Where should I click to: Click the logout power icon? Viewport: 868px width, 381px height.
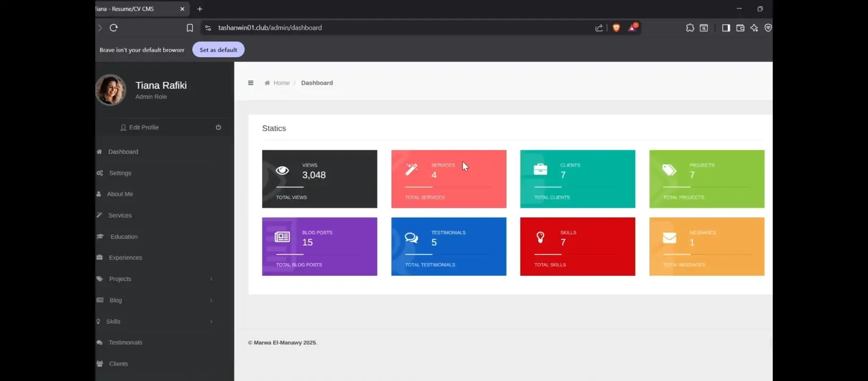click(218, 127)
